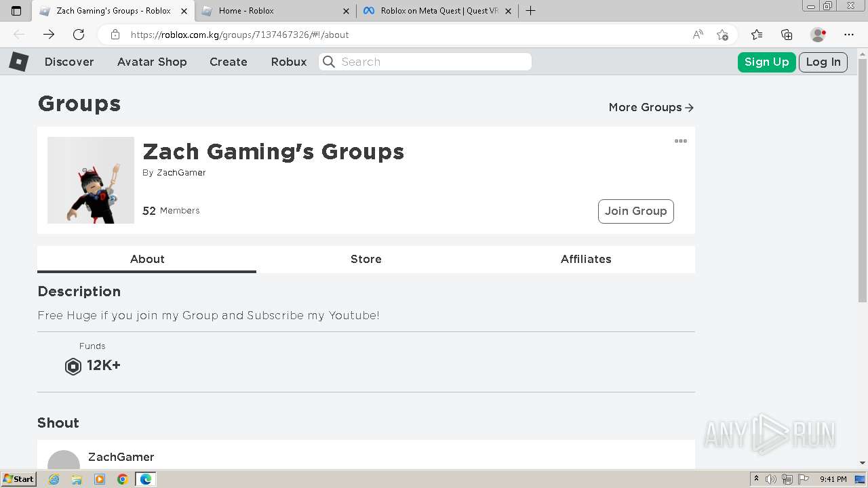Select the About tab
The image size is (868, 488).
147,259
